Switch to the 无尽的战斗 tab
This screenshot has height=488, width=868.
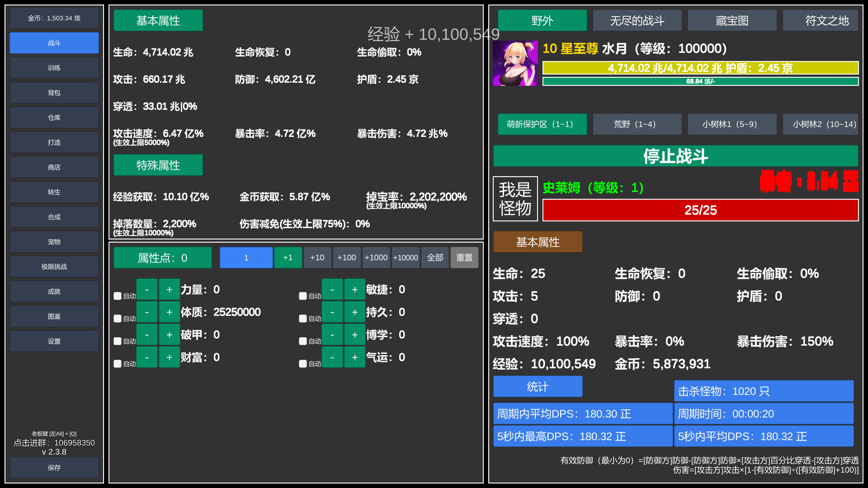tap(637, 20)
